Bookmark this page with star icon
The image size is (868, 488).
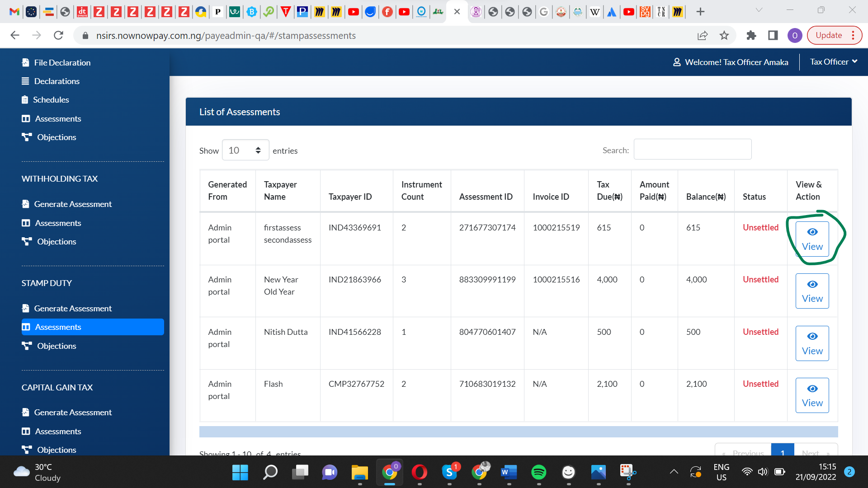click(x=724, y=35)
